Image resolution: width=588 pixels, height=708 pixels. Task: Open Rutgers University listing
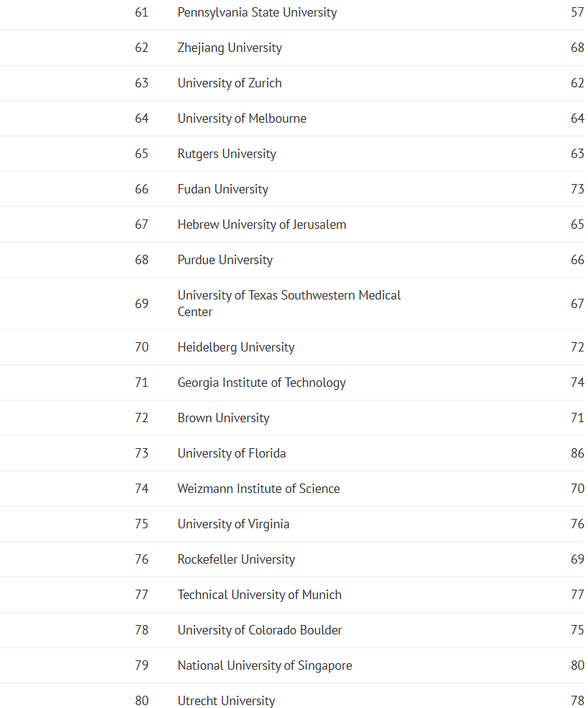[227, 154]
